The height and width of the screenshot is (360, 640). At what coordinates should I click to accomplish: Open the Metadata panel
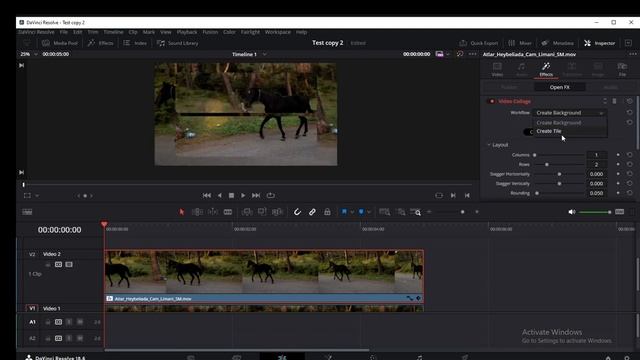pyautogui.click(x=558, y=43)
